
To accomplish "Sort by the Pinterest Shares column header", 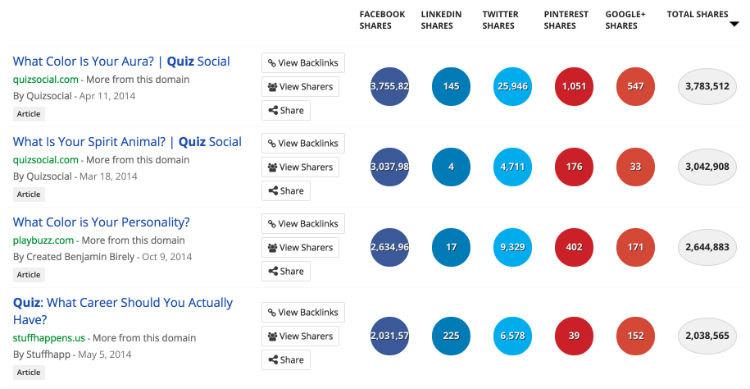I will (x=566, y=20).
